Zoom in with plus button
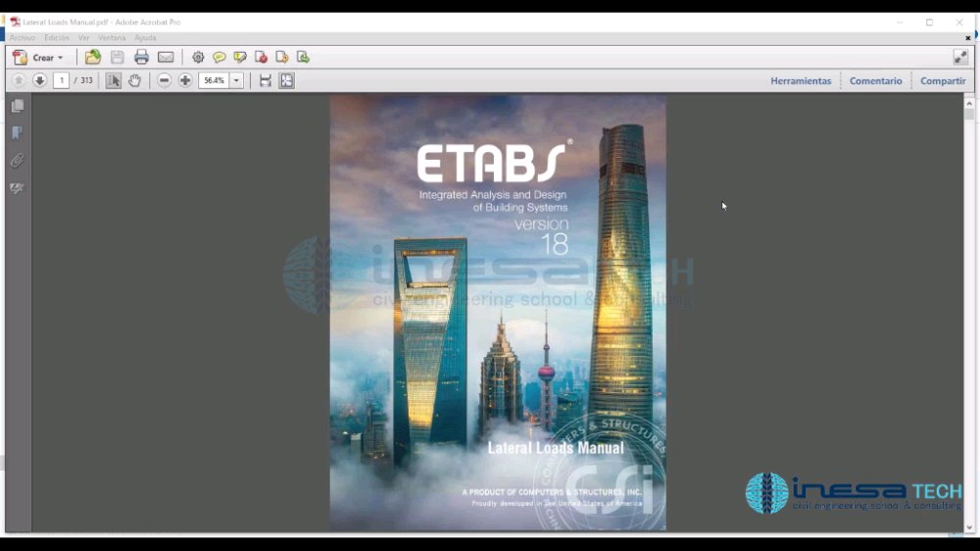Image resolution: width=980 pixels, height=551 pixels. coord(185,80)
